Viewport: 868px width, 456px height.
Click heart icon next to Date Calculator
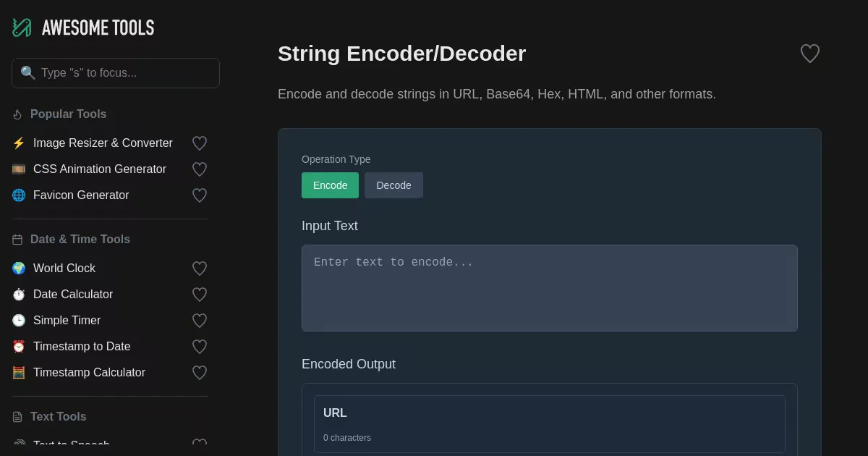200,295
